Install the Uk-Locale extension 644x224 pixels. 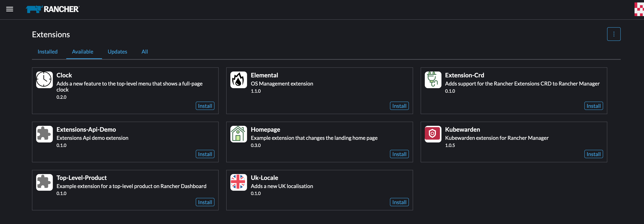coord(399,202)
